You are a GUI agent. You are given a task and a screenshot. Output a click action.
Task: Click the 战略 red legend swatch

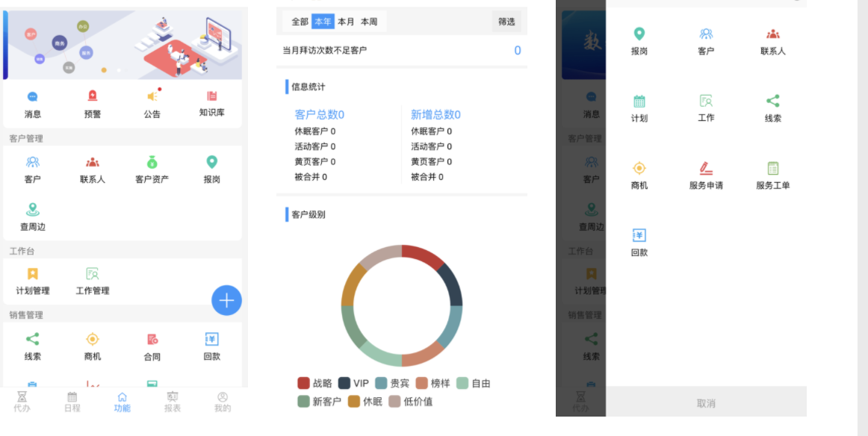coord(303,383)
